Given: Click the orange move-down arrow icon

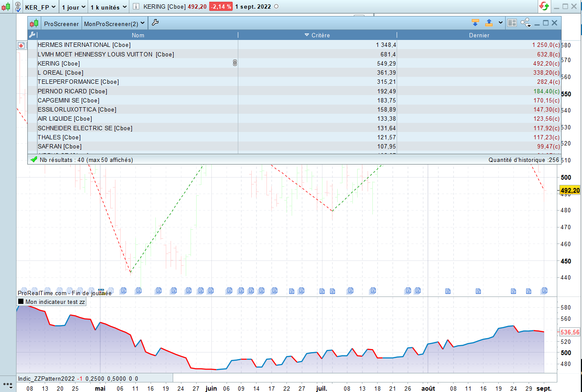Looking at the screenshot, I should [x=475, y=23].
